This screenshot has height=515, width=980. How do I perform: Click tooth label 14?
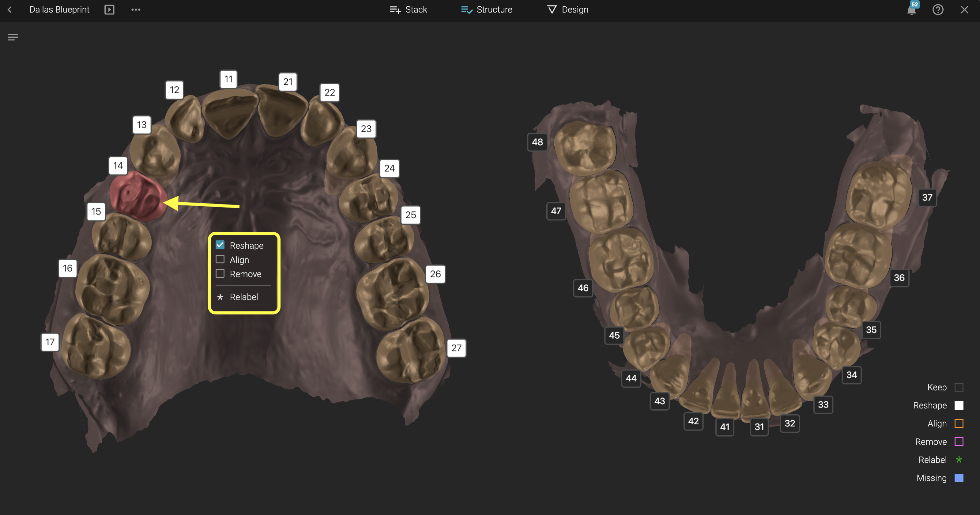coord(118,165)
